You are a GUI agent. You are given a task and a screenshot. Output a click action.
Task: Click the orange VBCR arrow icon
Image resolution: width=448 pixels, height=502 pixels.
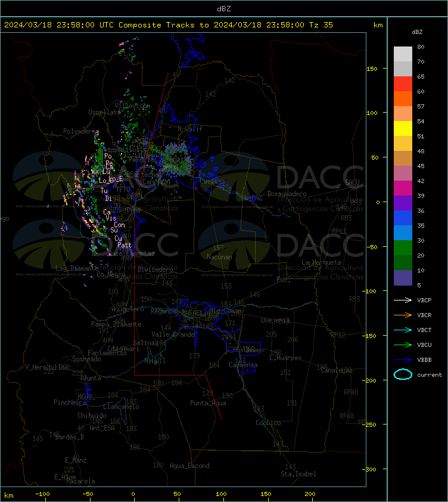pyautogui.click(x=403, y=315)
